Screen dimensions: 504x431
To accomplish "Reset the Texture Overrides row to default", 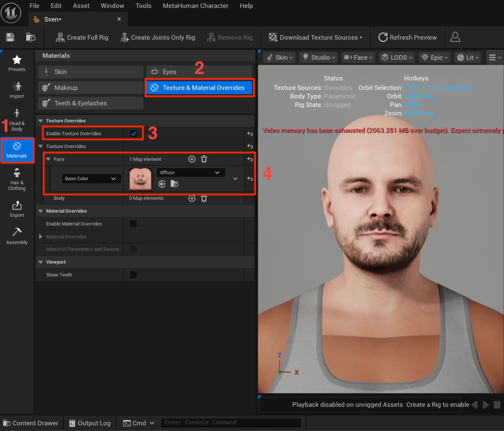I will tap(250, 146).
